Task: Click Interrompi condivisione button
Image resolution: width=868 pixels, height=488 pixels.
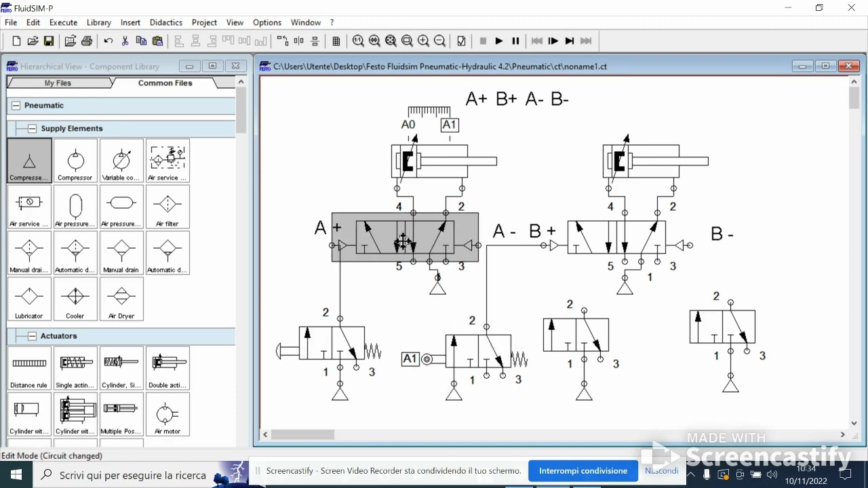Action: [x=583, y=470]
